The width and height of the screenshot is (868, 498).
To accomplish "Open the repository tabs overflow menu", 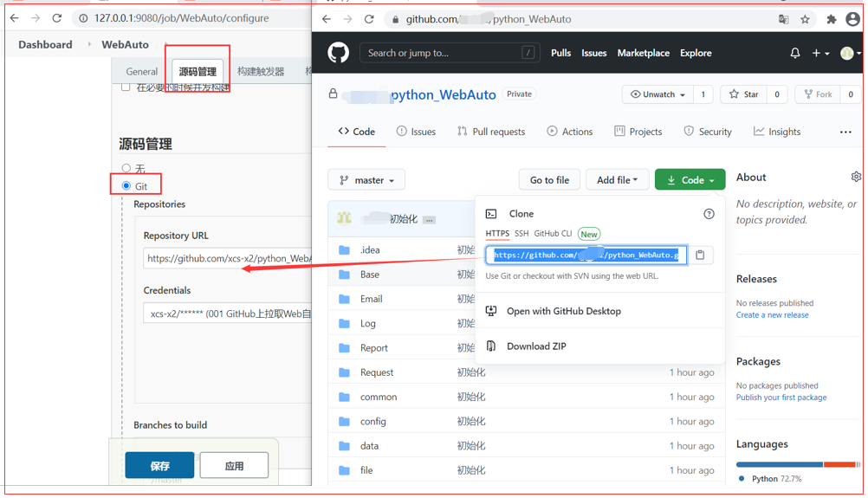I will pyautogui.click(x=845, y=132).
